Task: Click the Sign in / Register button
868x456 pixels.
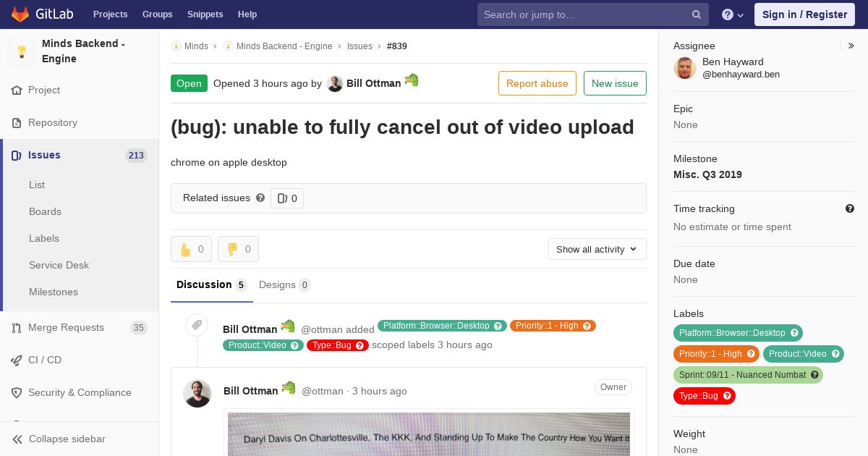Action: click(804, 14)
